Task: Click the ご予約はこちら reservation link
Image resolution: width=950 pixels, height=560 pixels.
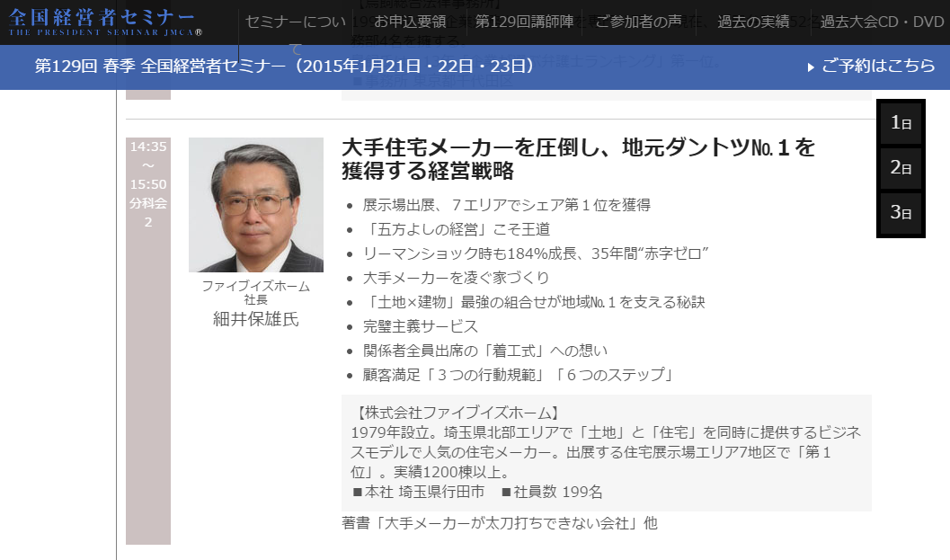Action: click(878, 66)
